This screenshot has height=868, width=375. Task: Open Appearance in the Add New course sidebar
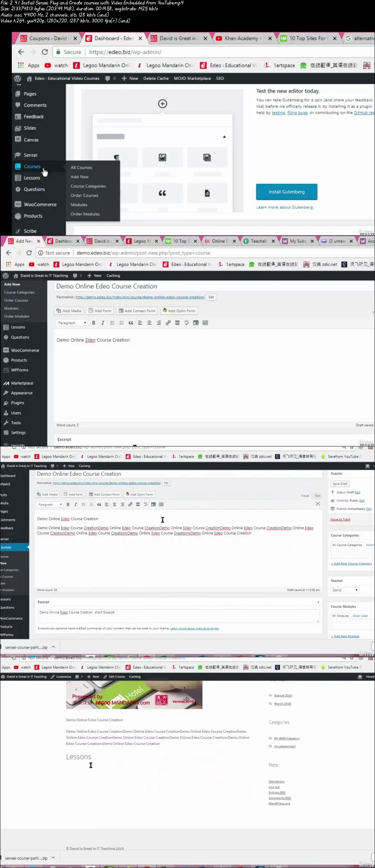[22, 393]
